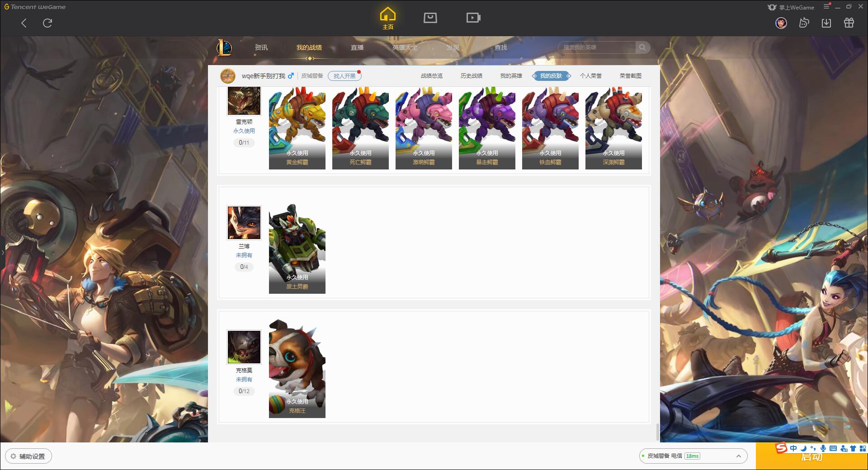The height and width of the screenshot is (470, 868).
Task: Open the Sogou soft keyboard icon
Action: click(x=833, y=448)
